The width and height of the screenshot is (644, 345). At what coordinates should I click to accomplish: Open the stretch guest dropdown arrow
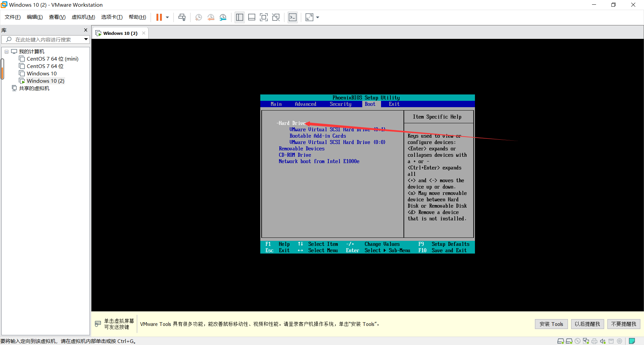pos(318,17)
